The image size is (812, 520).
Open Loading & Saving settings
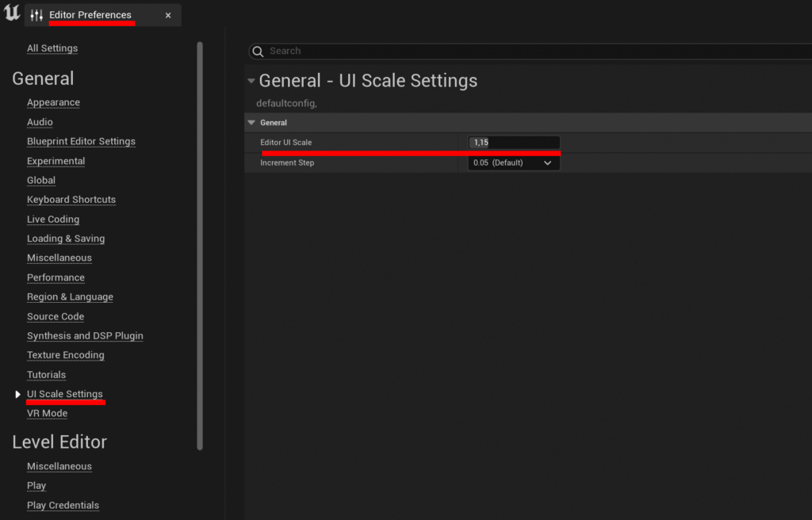click(x=66, y=239)
